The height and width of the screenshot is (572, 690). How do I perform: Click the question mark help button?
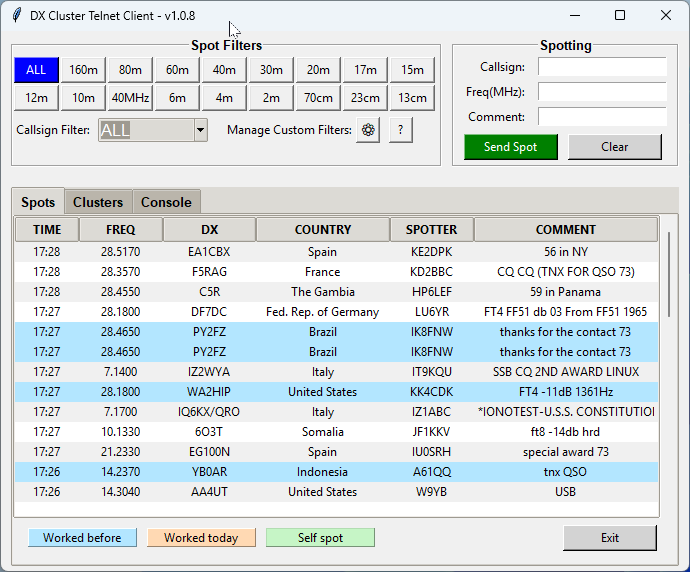coord(401,130)
